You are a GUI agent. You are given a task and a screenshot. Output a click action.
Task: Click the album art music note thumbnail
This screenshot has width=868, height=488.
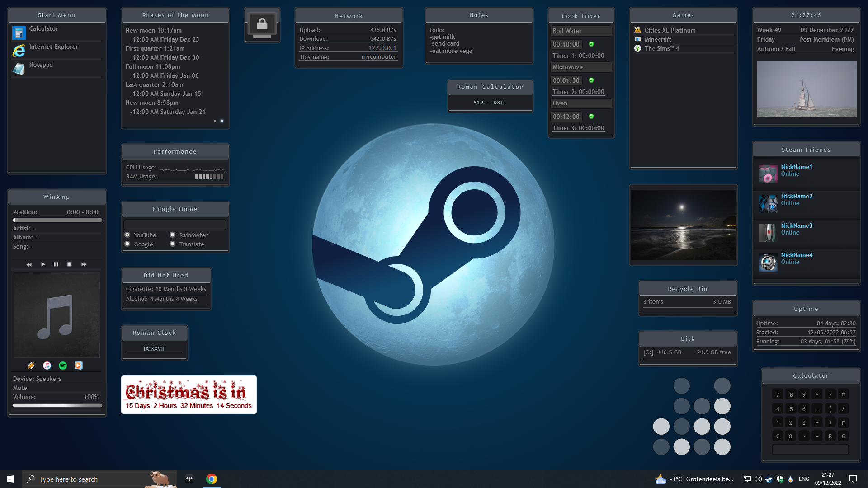tap(57, 314)
